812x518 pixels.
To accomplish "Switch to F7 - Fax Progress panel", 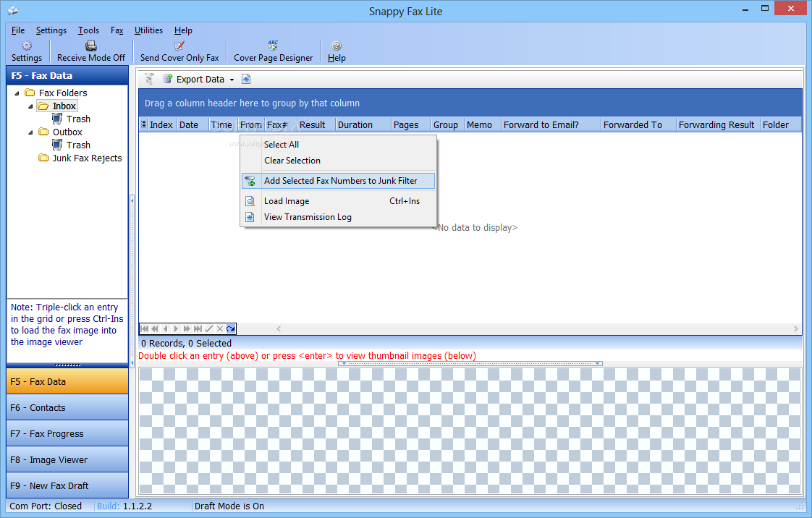I will (67, 433).
